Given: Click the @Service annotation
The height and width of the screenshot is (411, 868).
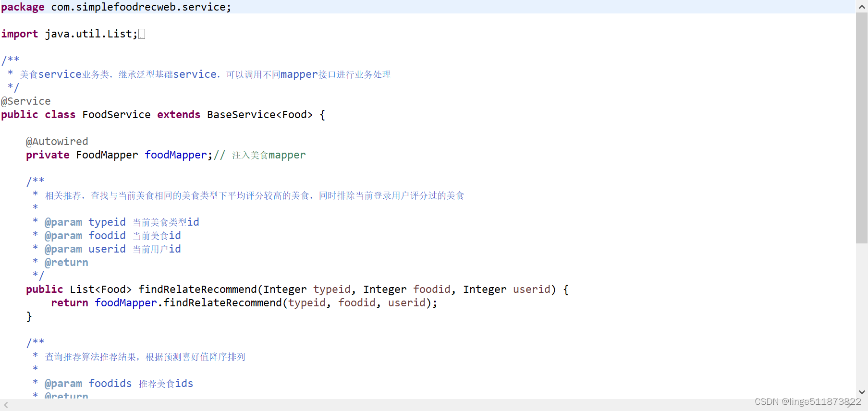Looking at the screenshot, I should [26, 101].
